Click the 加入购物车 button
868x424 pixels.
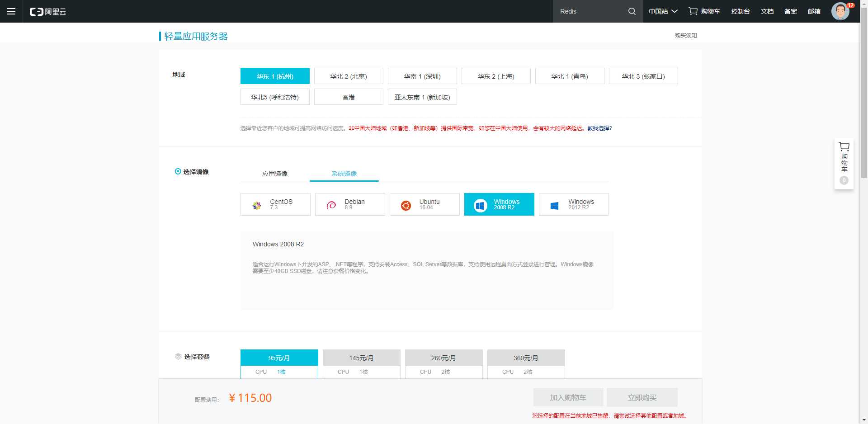click(568, 397)
